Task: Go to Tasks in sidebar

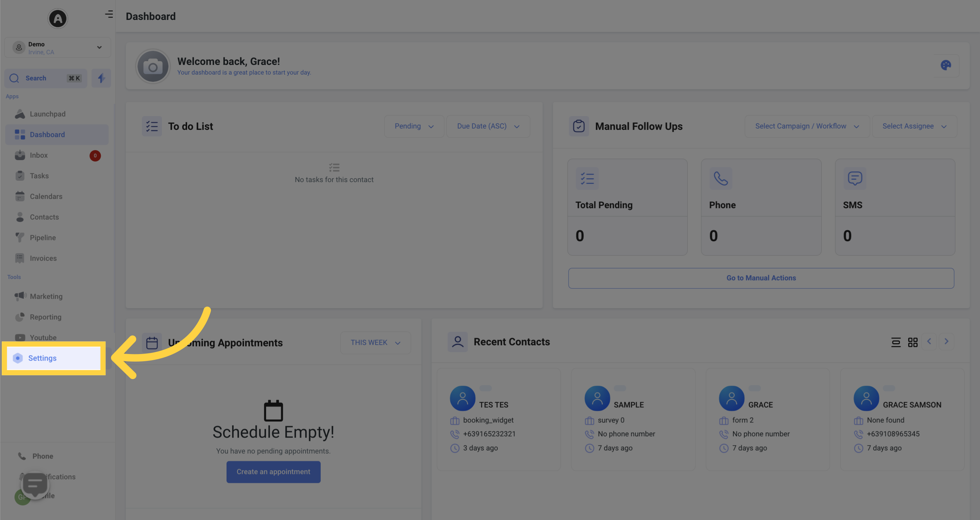Action: [57, 176]
